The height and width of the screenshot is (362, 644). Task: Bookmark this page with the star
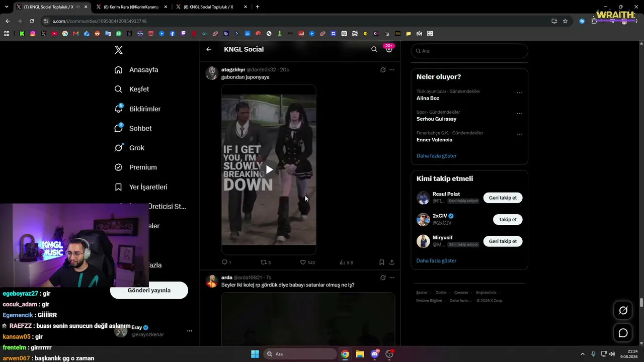(565, 21)
